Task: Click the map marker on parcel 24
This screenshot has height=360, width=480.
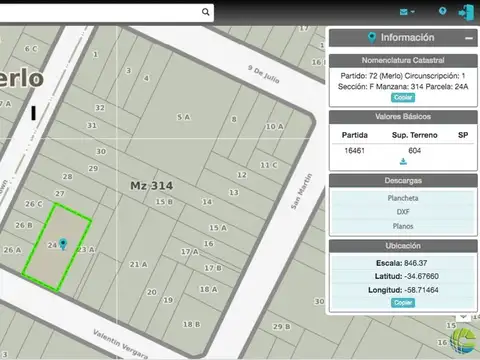Action: 63,244
